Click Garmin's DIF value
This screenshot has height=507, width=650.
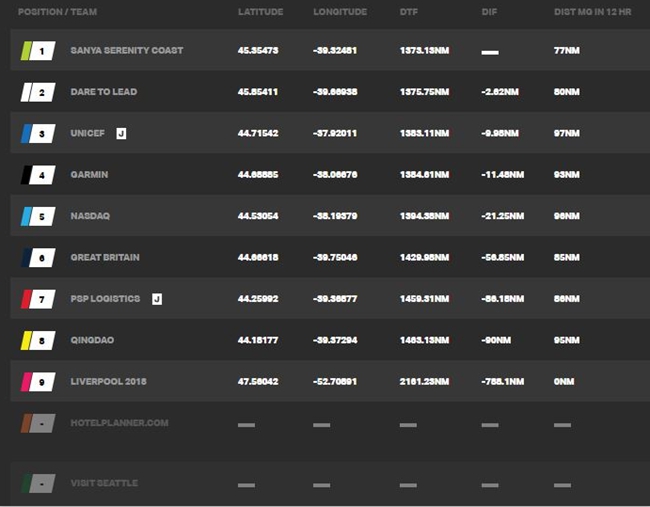point(503,175)
